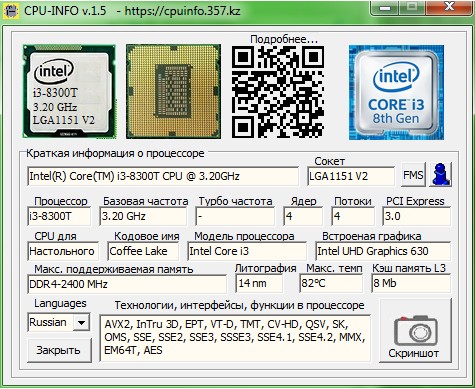Click the CPU-INFO app icon in title bar
475x389 pixels.
tap(11, 11)
